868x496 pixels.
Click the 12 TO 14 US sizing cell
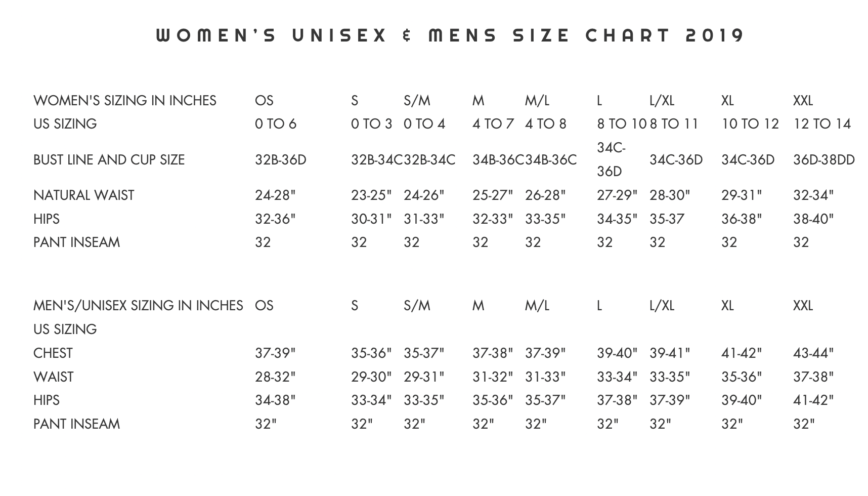pos(822,123)
